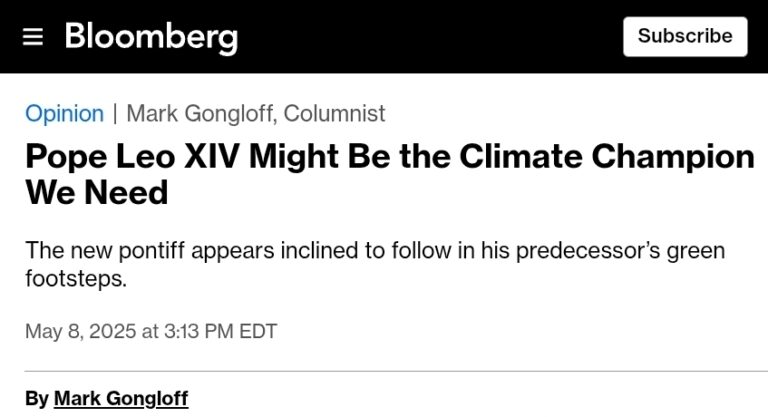This screenshot has width=768, height=417.
Task: Open the Opinion section link
Action: [x=64, y=114]
